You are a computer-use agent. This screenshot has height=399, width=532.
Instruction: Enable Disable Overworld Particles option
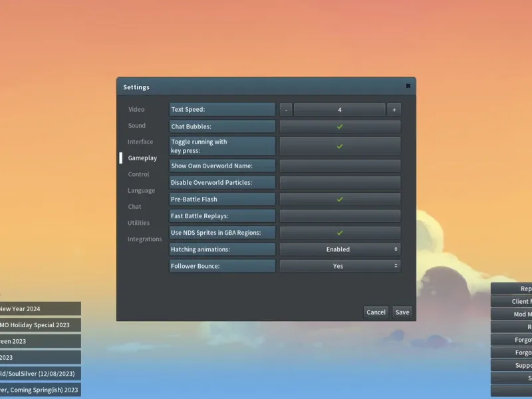tap(340, 182)
